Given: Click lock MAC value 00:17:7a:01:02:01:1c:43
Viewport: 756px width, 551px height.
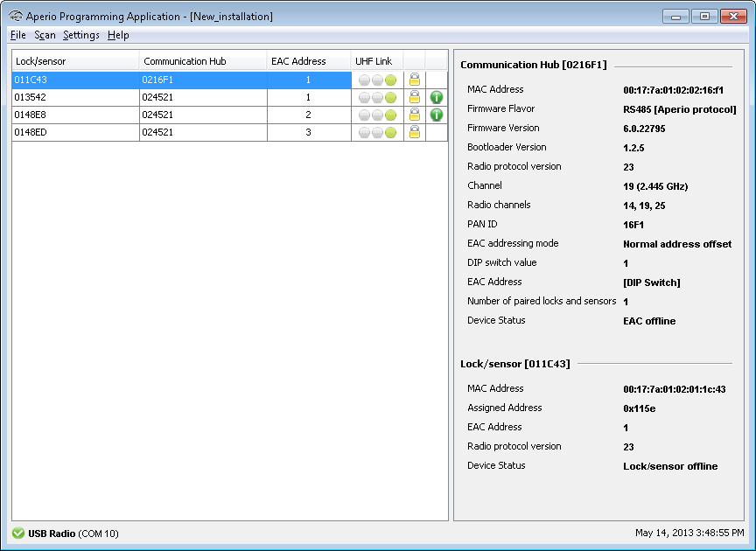Looking at the screenshot, I should click(x=674, y=389).
